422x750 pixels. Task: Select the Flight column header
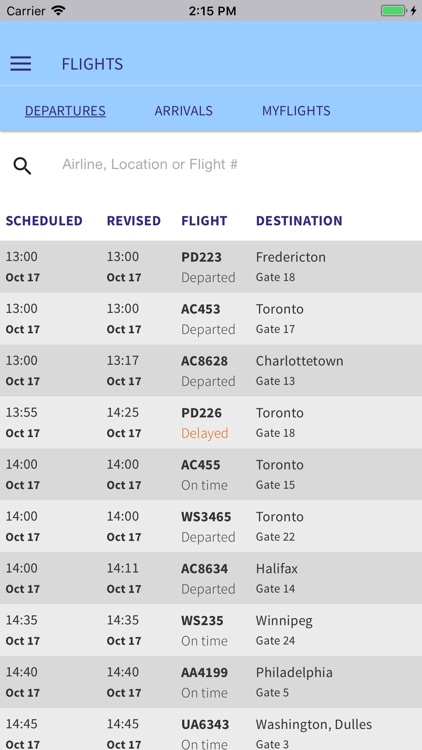204,221
